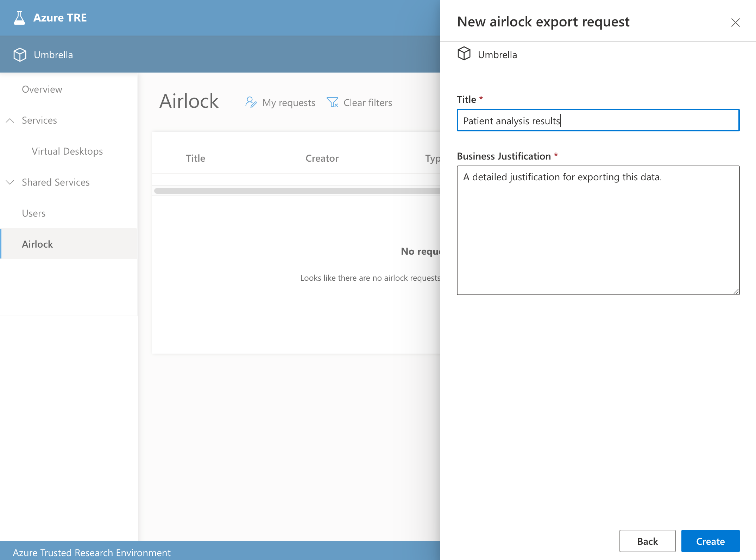Click the Umbrella workspace cube icon in header
The width and height of the screenshot is (756, 560).
(x=20, y=55)
